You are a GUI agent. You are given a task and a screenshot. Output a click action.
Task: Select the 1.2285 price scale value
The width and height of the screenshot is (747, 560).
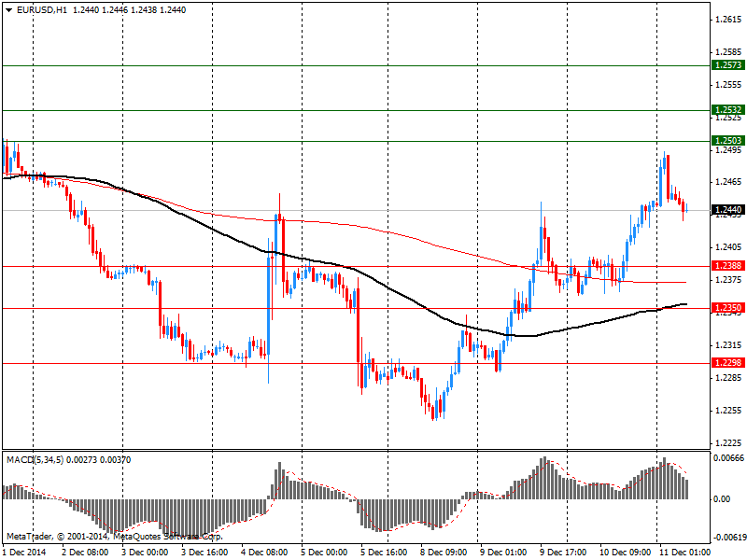pos(728,378)
